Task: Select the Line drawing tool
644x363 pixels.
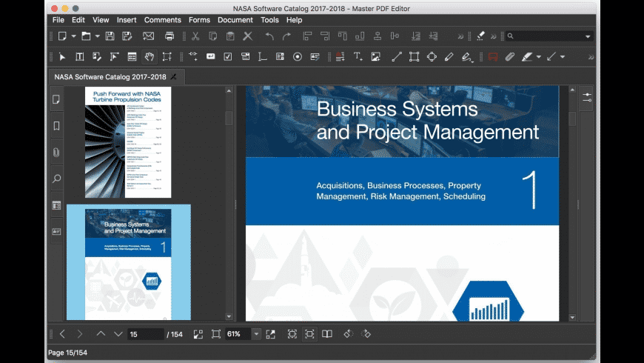Action: tap(396, 57)
